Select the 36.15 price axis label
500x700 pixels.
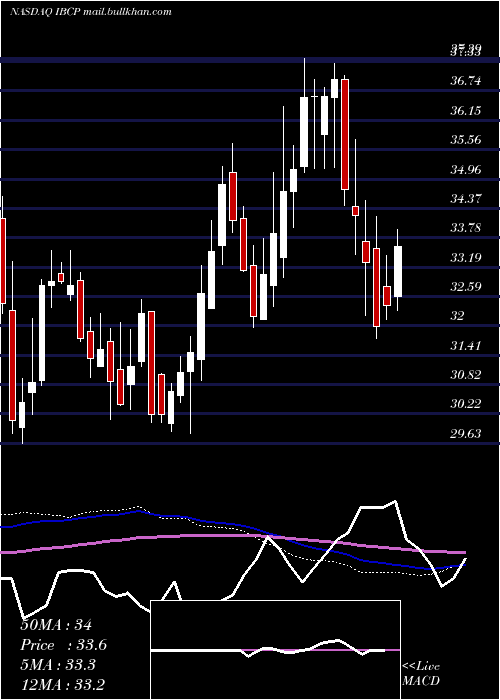click(x=466, y=110)
